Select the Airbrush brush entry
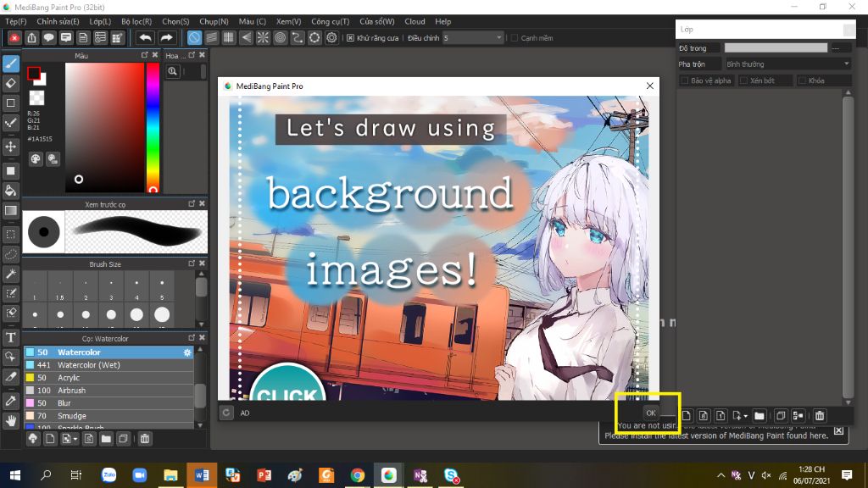This screenshot has height=488, width=868. [108, 391]
